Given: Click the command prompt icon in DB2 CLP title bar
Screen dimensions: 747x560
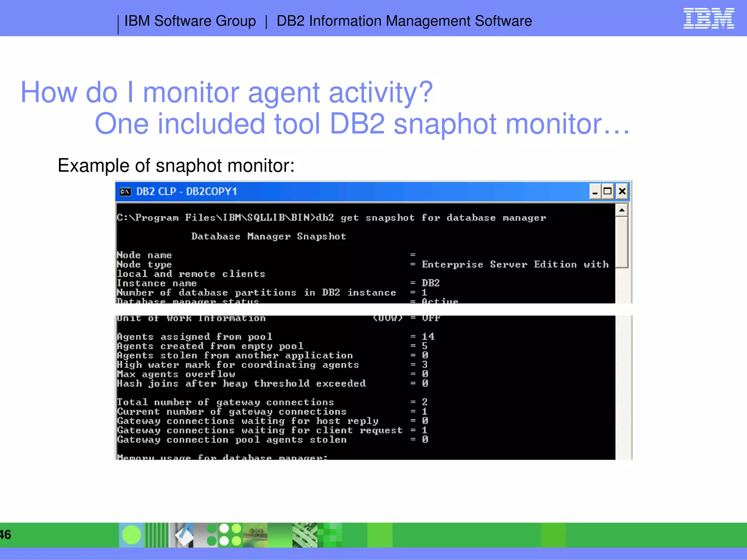Looking at the screenshot, I should 125,192.
